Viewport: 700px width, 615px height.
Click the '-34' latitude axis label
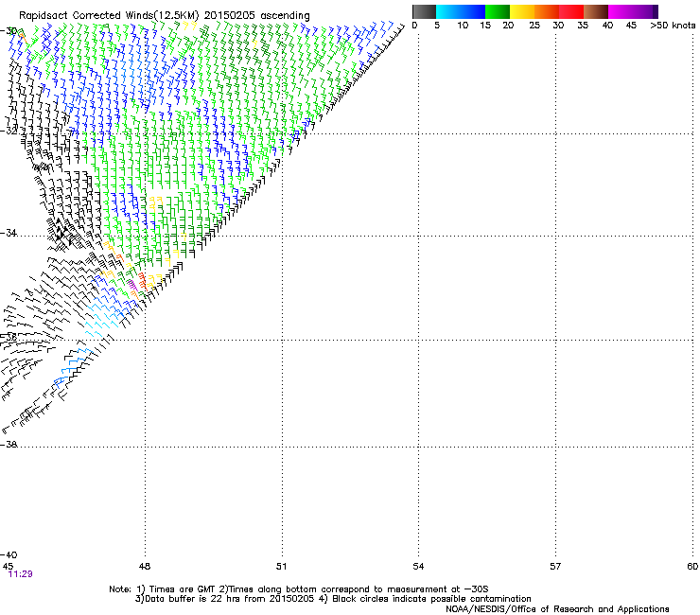pos(9,233)
